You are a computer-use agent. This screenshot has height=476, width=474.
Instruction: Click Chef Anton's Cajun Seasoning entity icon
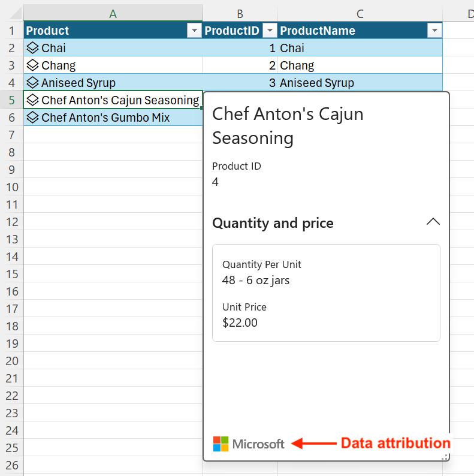pyautogui.click(x=32, y=100)
